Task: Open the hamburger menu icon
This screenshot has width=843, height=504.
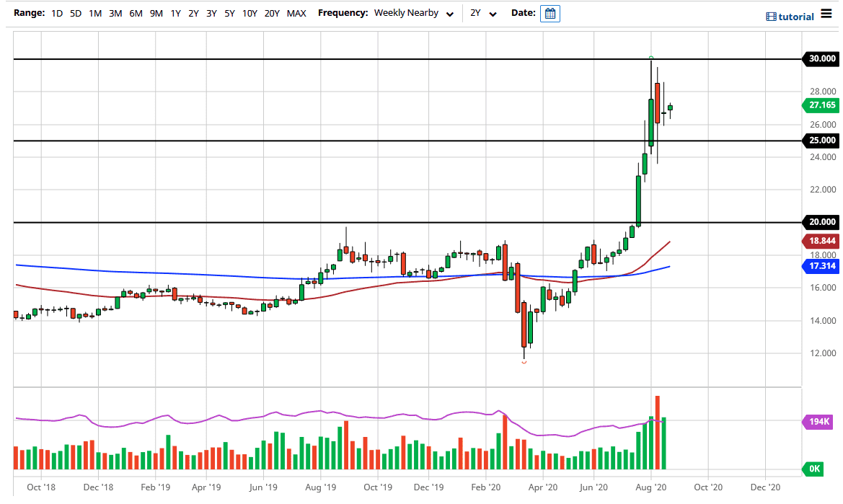Action: click(826, 15)
